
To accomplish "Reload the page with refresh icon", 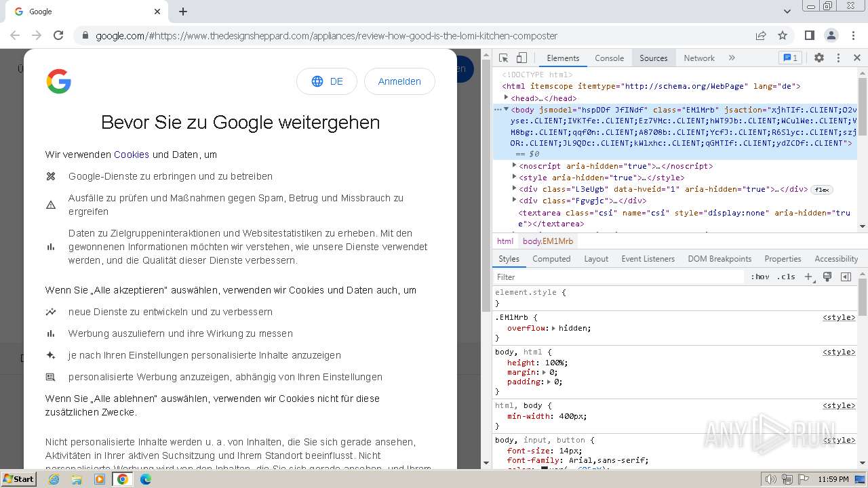I will (x=58, y=35).
